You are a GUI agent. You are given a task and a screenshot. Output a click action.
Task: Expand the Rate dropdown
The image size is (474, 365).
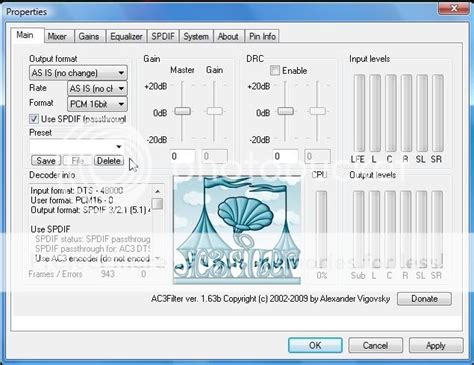[97, 88]
